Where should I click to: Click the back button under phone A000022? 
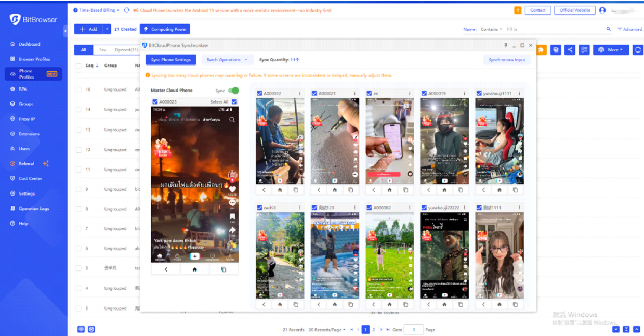264,190
